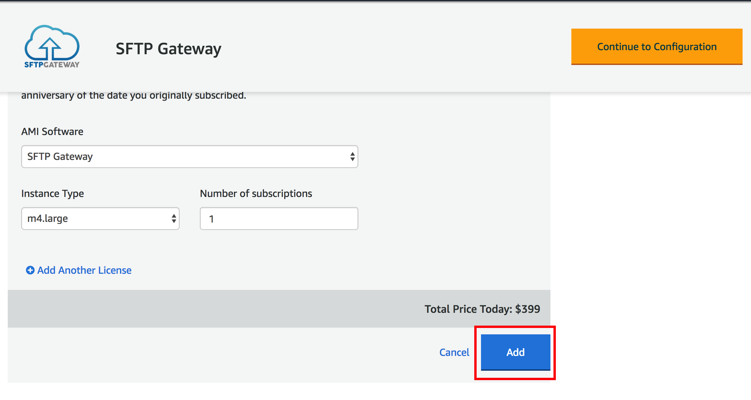Click the Total Price Today: $399 text
This screenshot has width=751, height=400.
click(482, 309)
